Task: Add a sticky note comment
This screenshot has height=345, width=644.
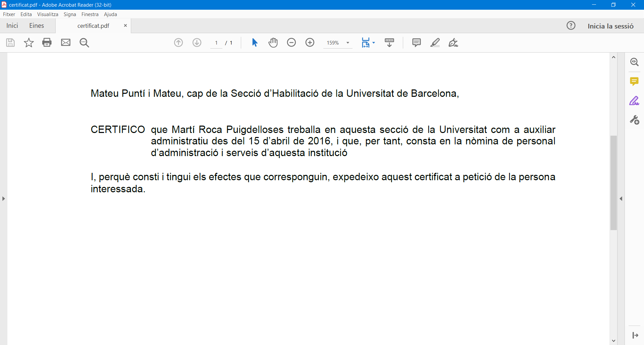Action: [x=416, y=43]
